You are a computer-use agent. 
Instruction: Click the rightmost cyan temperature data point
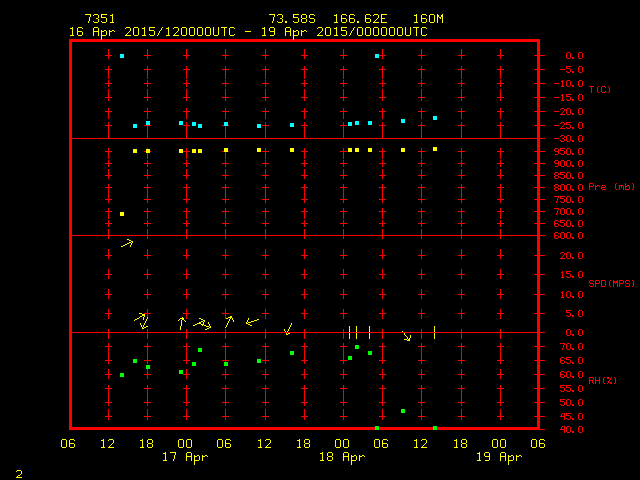coord(435,118)
